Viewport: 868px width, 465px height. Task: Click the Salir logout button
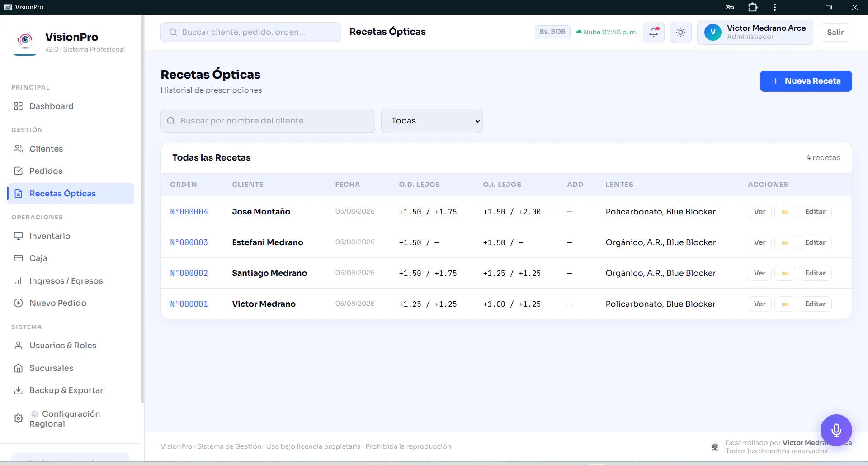point(835,32)
